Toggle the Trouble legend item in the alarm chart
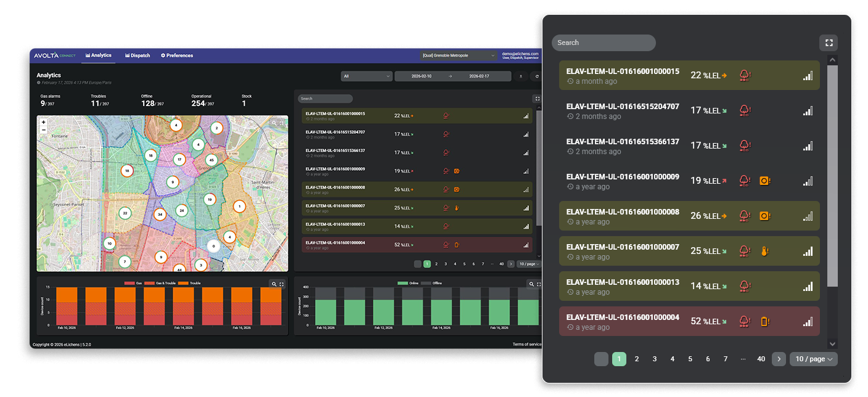This screenshot has width=868, height=397. tap(190, 283)
